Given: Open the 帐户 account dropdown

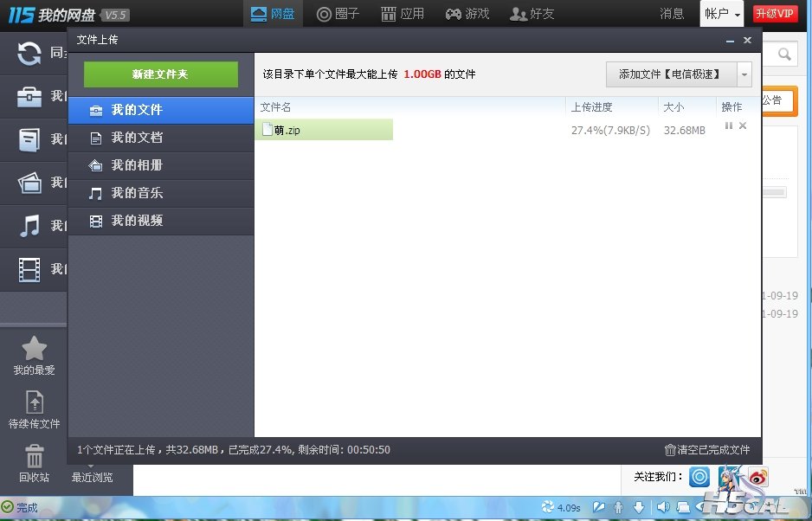Looking at the screenshot, I should (x=722, y=14).
